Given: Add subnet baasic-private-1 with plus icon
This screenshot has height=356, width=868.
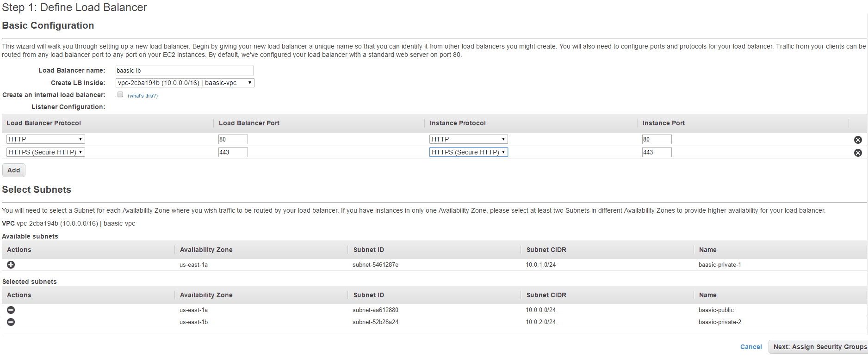Looking at the screenshot, I should click(x=11, y=264).
